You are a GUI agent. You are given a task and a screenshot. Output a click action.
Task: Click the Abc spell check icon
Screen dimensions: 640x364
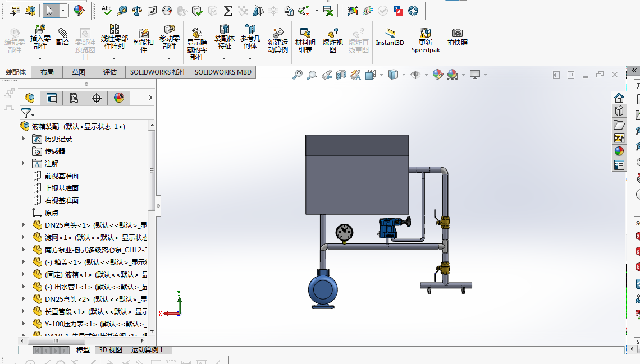pyautogui.click(x=107, y=11)
